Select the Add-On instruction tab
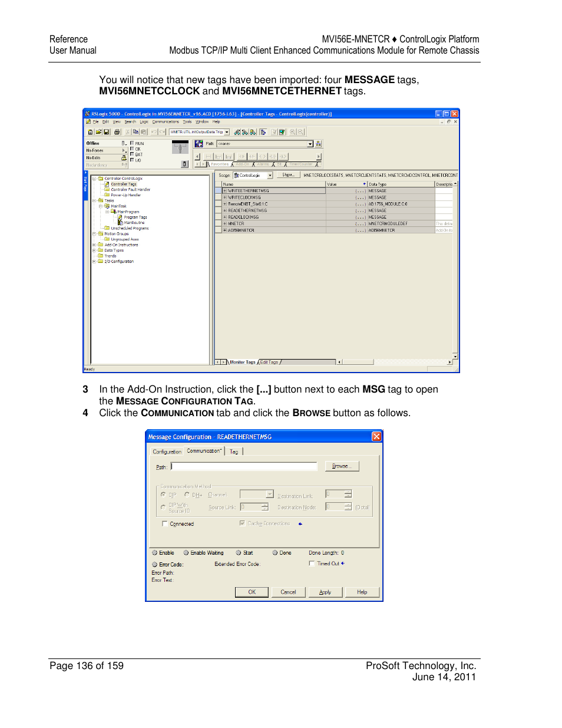Viewport: 562px width, 728px height. click(242, 164)
